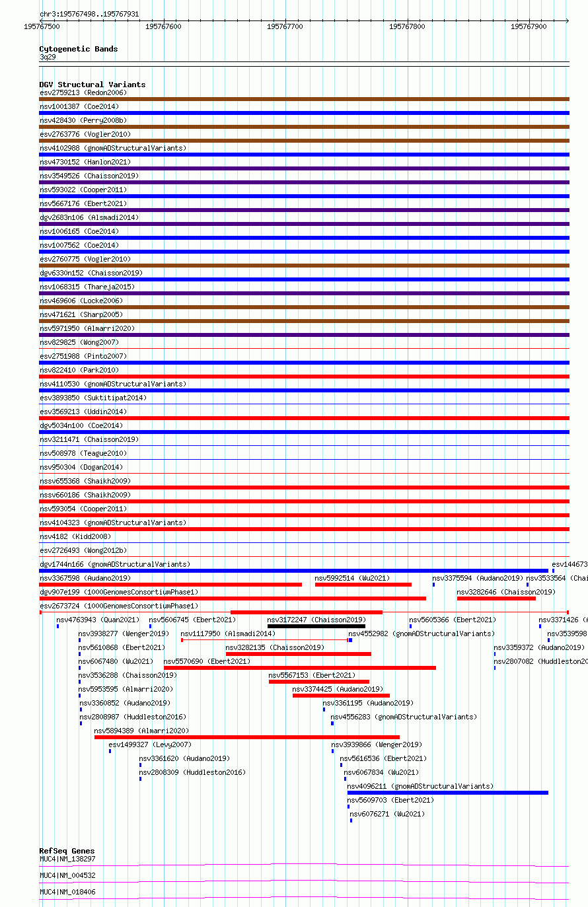
Task: Open nsv4182 (Kidd2008) variant
Action: pos(75,536)
